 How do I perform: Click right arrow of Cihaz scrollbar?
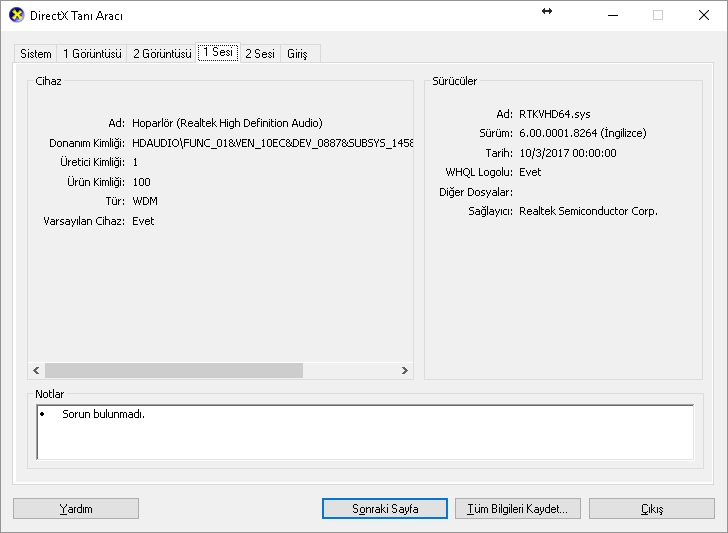[x=404, y=370]
